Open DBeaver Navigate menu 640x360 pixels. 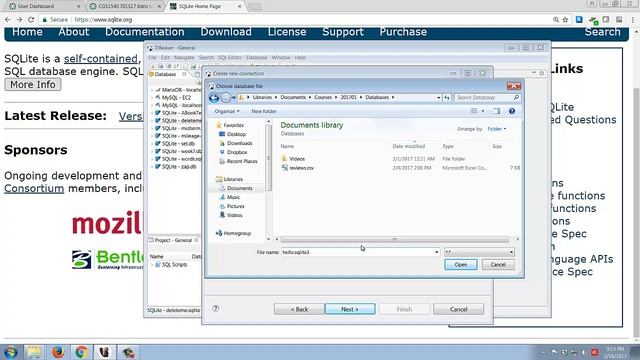(x=184, y=58)
